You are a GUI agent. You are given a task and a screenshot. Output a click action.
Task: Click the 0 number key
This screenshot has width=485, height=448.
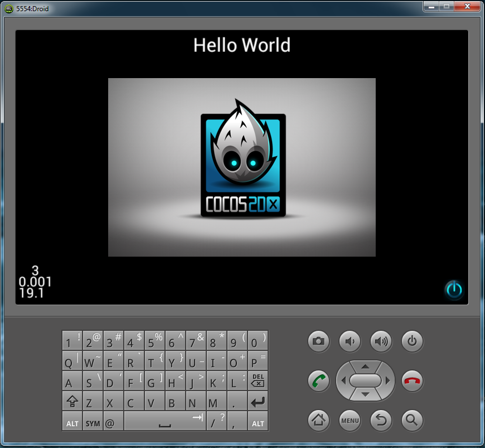tap(258, 340)
